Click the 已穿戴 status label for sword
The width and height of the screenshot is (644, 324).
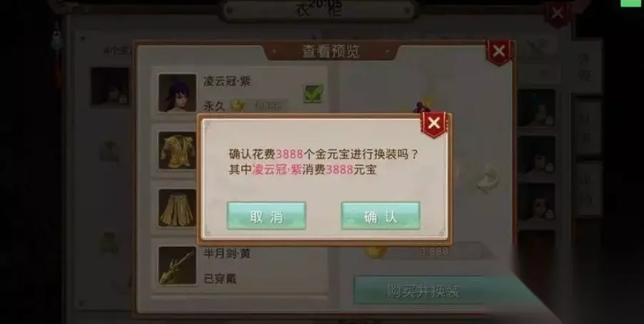(219, 279)
